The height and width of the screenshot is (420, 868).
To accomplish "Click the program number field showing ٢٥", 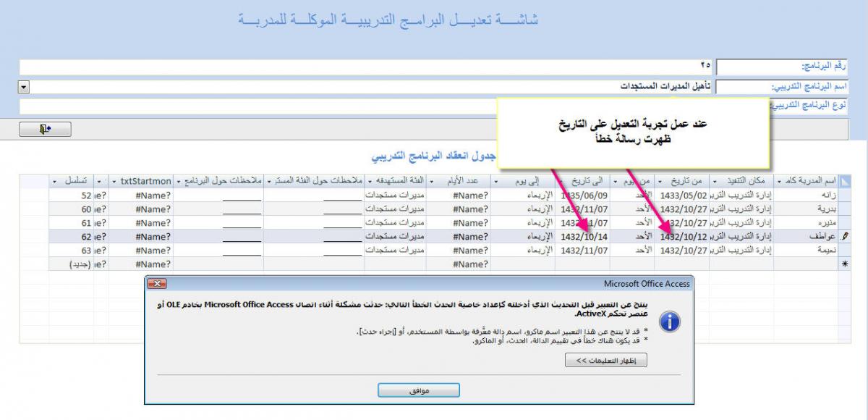I will (366, 67).
